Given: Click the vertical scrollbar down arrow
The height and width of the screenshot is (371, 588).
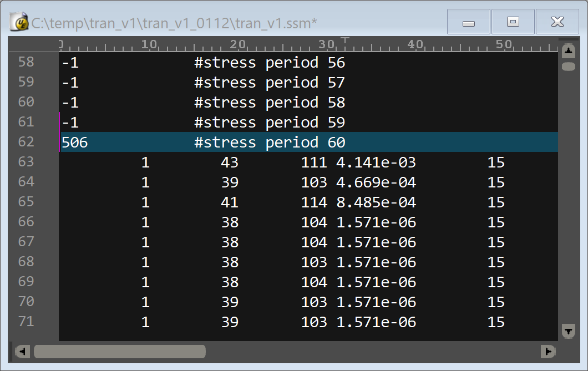Looking at the screenshot, I should (569, 331).
